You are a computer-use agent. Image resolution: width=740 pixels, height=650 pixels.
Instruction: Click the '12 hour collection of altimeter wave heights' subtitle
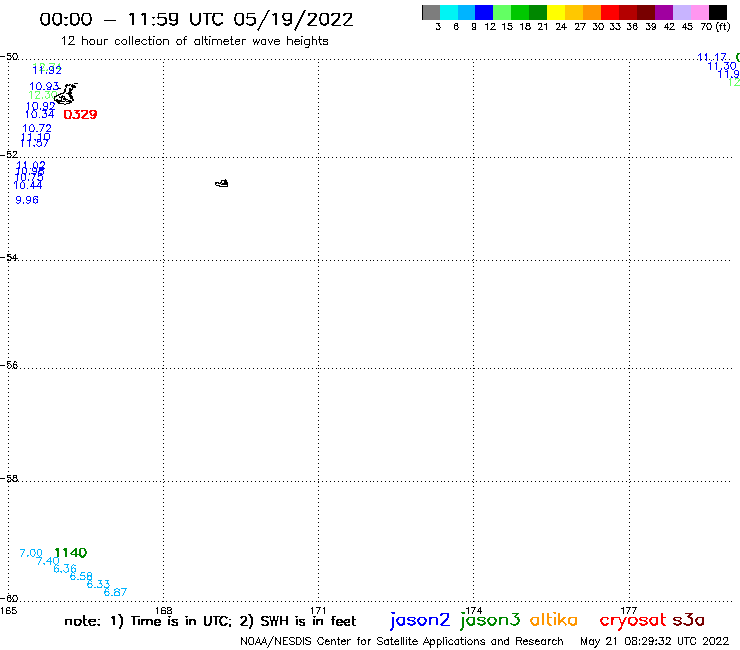pos(194,42)
